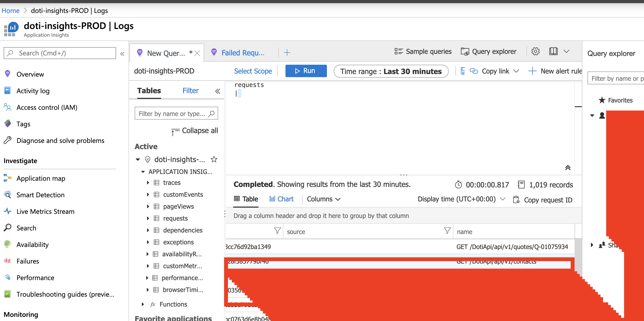Open Application map
644x321 pixels.
coord(41,178)
